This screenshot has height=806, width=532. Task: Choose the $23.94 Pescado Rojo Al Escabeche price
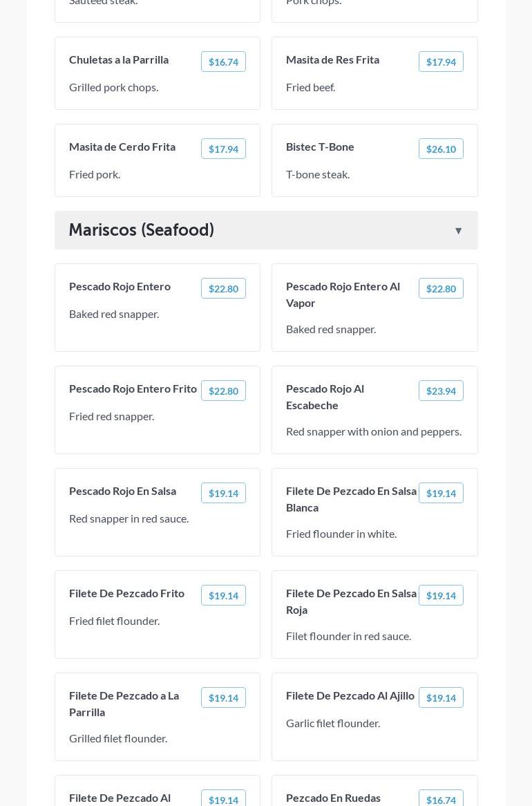pyautogui.click(x=440, y=391)
